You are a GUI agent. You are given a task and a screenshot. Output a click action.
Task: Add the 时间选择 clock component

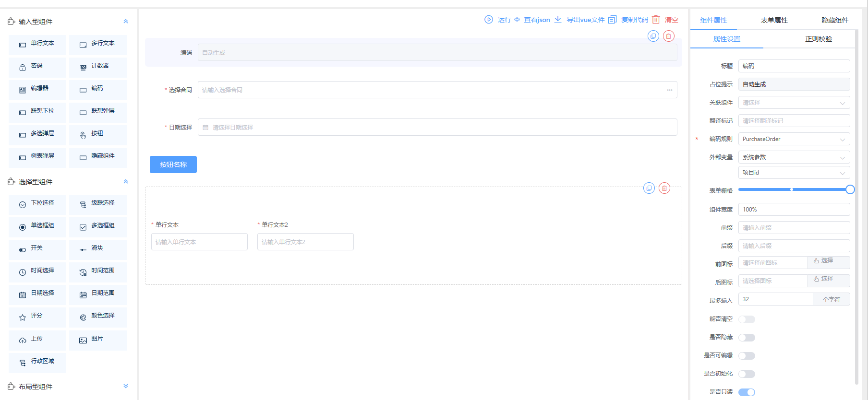tap(37, 272)
